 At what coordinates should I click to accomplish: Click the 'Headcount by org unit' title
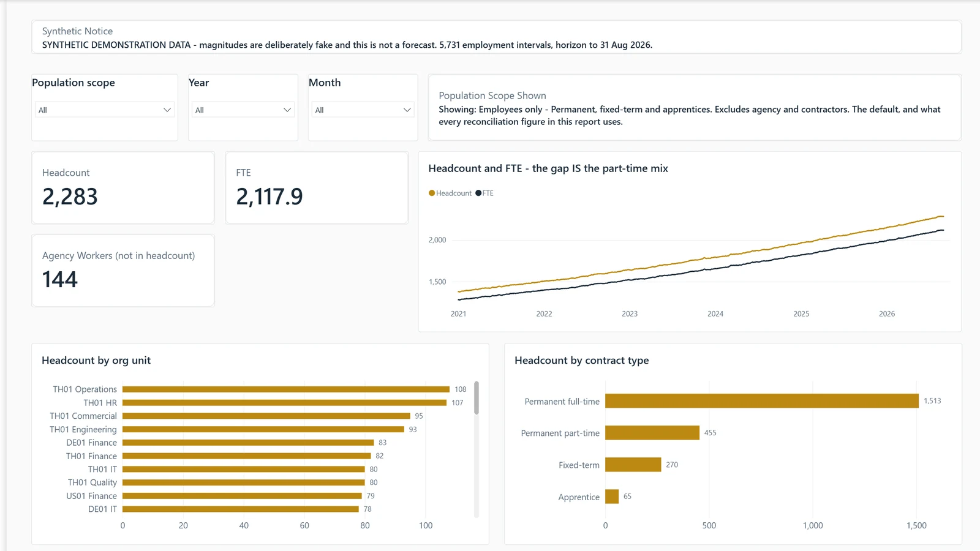click(96, 361)
